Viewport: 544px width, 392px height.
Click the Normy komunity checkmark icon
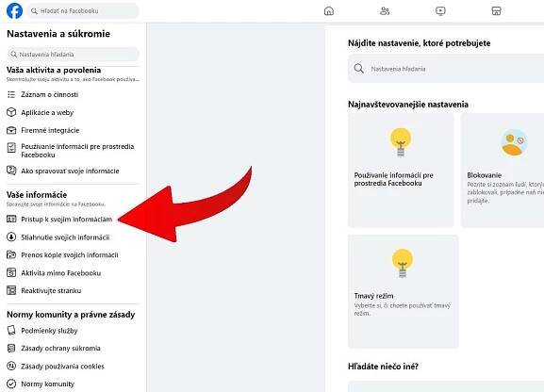[11, 384]
